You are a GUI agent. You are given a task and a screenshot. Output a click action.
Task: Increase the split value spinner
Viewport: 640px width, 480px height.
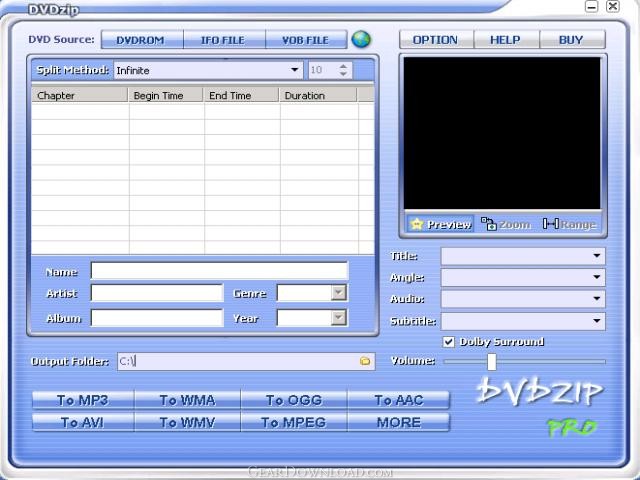pos(344,66)
